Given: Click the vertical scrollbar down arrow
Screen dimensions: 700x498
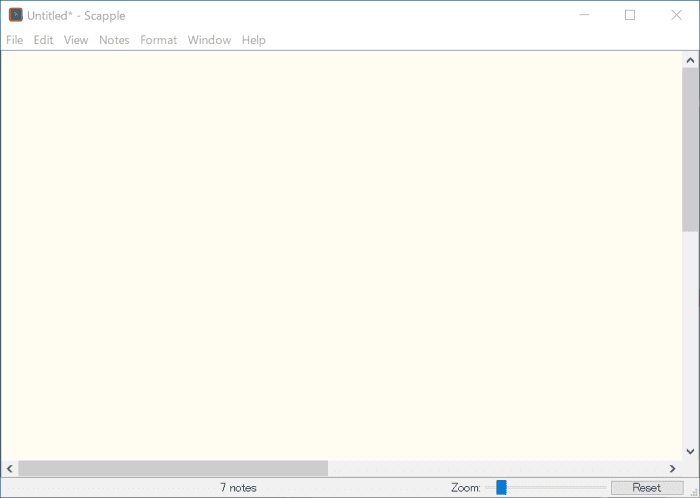Looking at the screenshot, I should coord(690,451).
